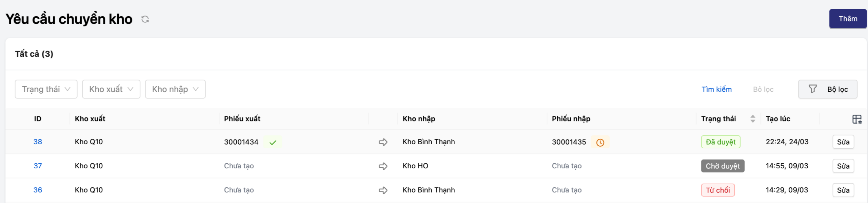
Task: Click Sửa for request 37
Action: click(x=843, y=166)
